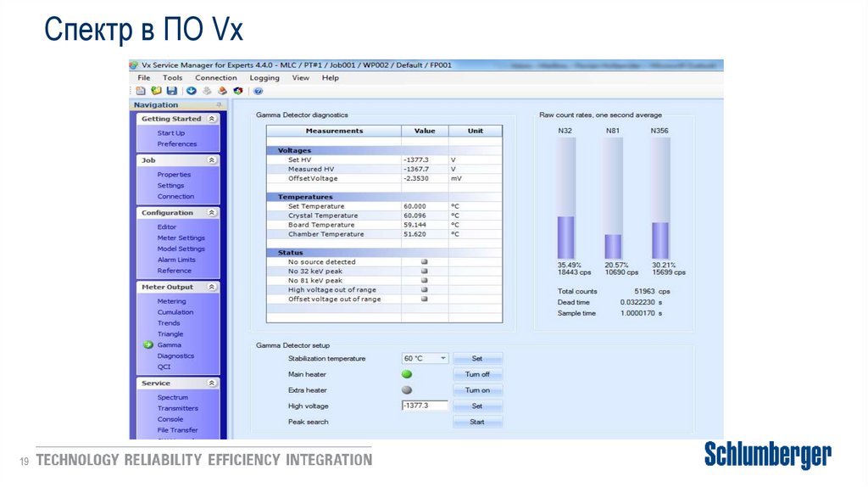
Task: Open Job Properties in navigation
Action: tap(174, 174)
